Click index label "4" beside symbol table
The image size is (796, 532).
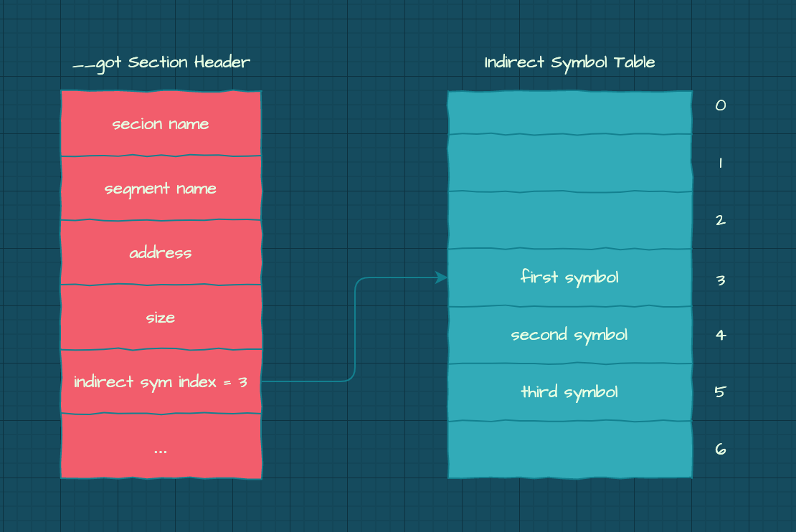coord(721,335)
